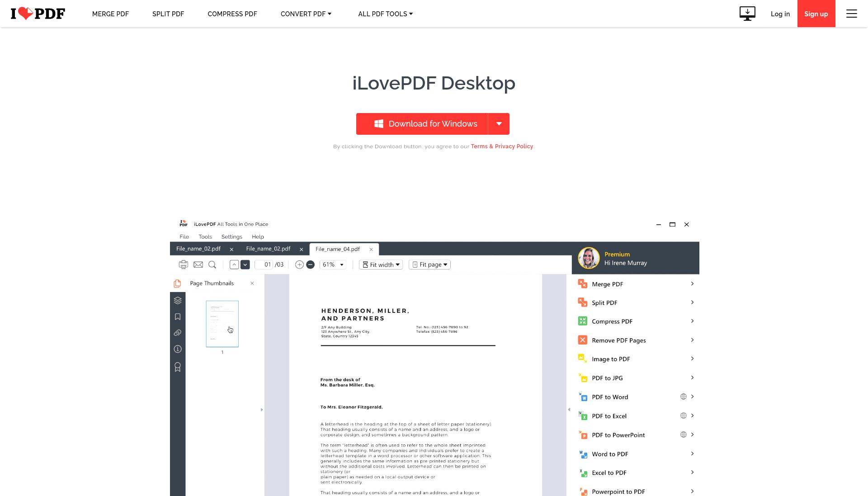Viewport: 868px width, 496px height.
Task: Open the Fit width dropdown
Action: coord(381,265)
